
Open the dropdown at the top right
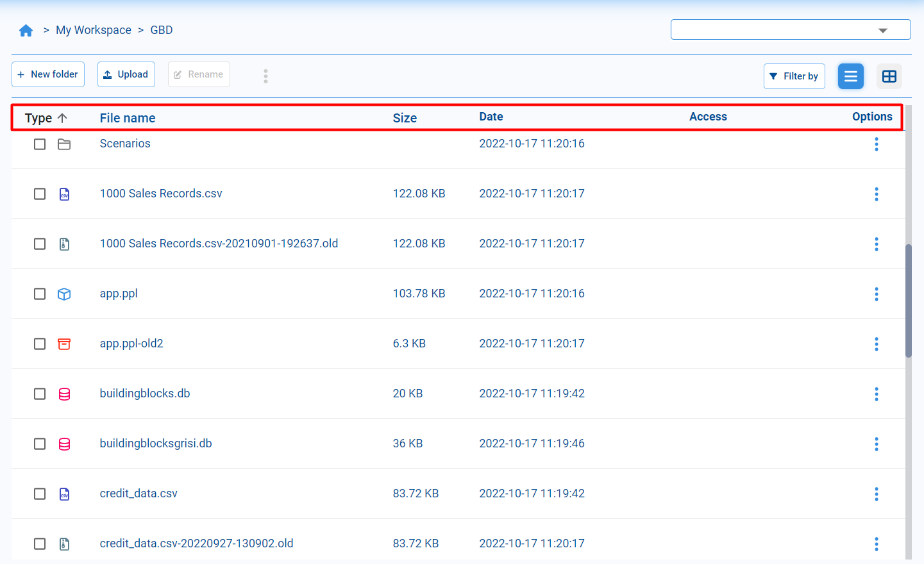pos(884,29)
